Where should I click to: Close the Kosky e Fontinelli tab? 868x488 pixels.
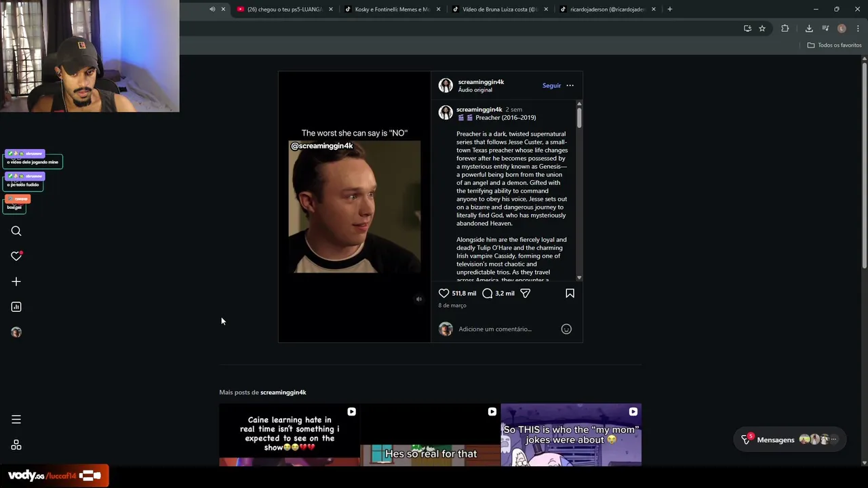pyautogui.click(x=439, y=9)
